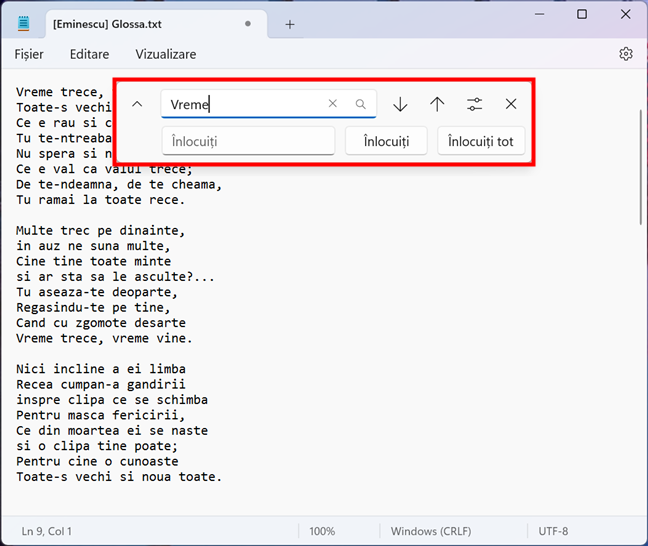Screen dimensions: 648x546
Task: Click the UTF-8 encoding indicator
Action: [x=553, y=531]
